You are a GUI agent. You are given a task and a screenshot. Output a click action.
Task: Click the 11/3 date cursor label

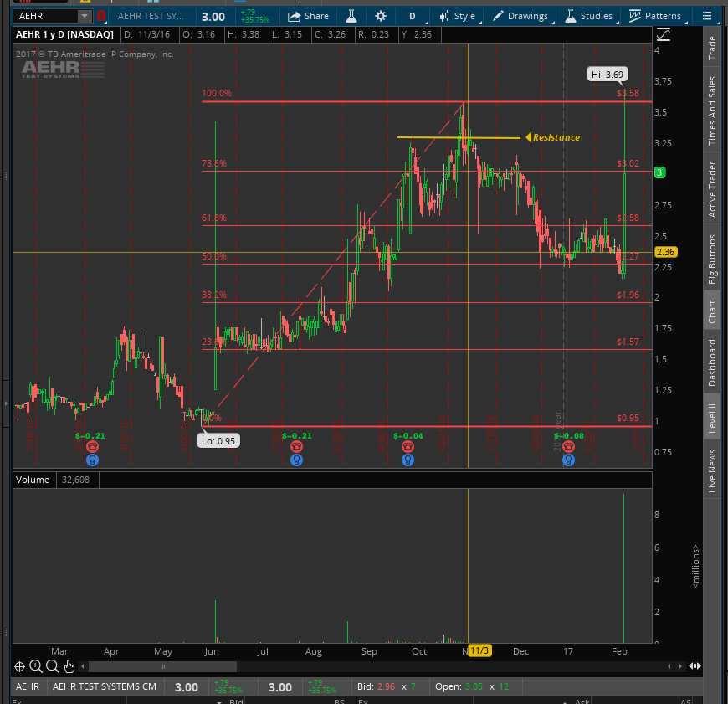(479, 650)
